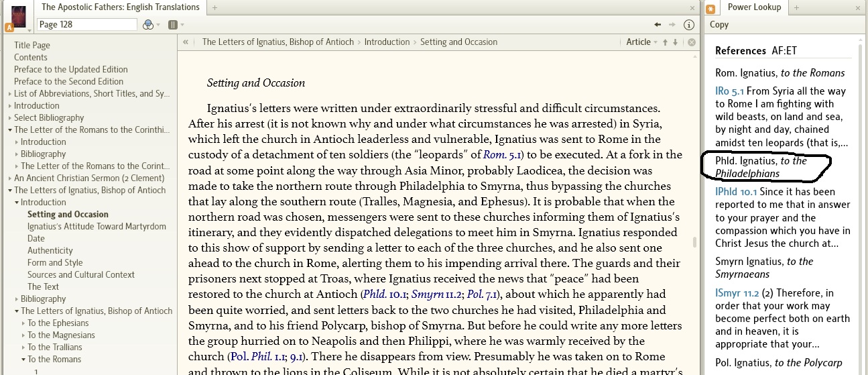The height and width of the screenshot is (375, 868).
Task: Switch to the Power Lookup tab
Action: coord(754,7)
